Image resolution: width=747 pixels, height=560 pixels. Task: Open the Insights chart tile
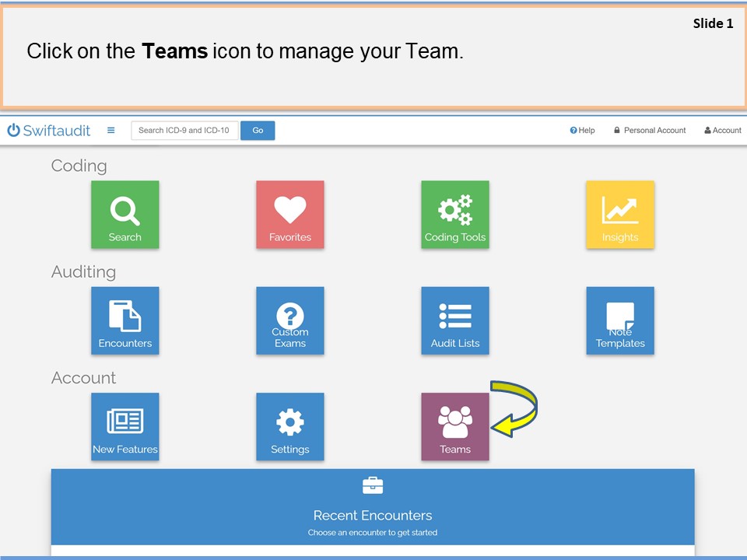coord(619,215)
